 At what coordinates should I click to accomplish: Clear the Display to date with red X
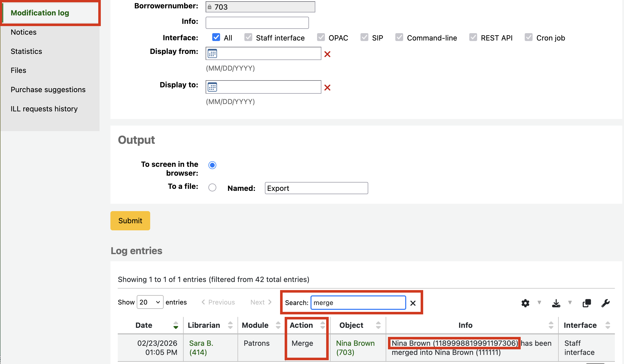point(327,88)
